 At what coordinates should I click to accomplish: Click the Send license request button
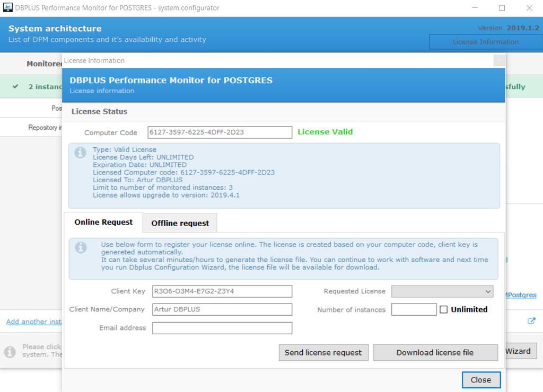point(323,353)
